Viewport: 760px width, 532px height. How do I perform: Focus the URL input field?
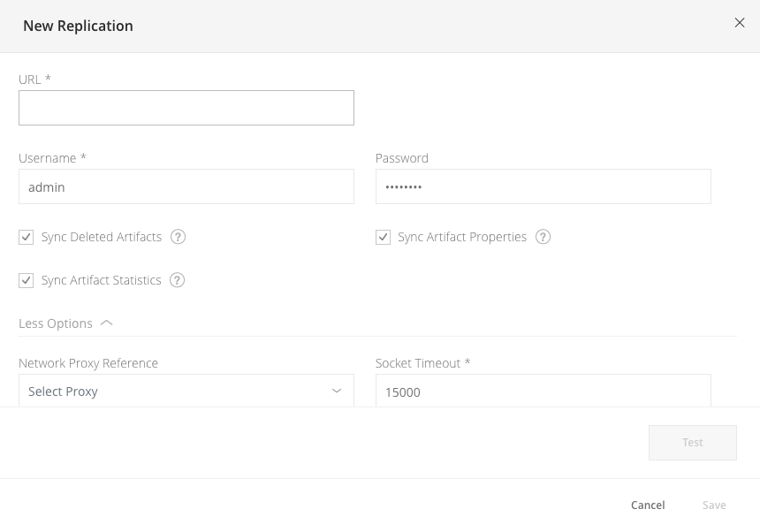(186, 108)
